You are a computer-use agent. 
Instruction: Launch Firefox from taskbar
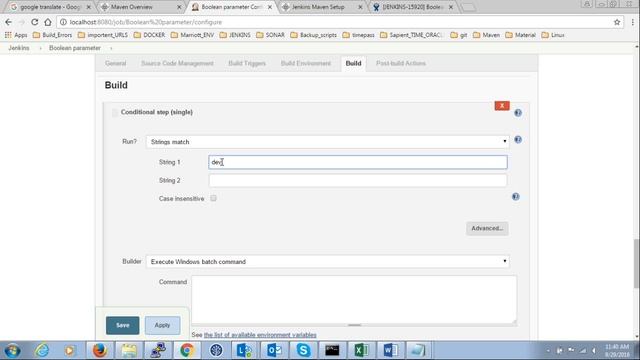click(x=100, y=350)
